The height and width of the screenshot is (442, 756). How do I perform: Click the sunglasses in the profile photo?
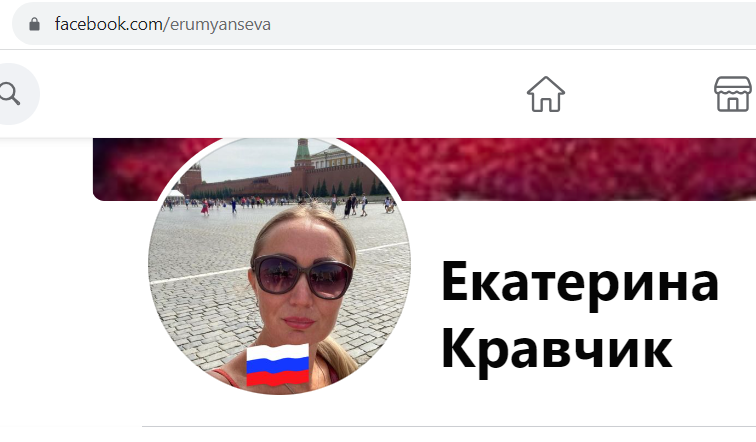pos(302,276)
